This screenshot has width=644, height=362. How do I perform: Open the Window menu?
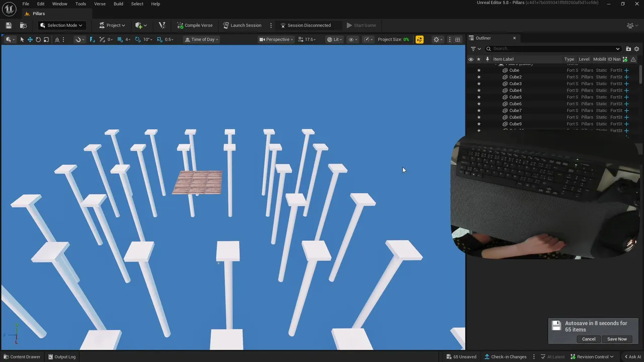(59, 4)
